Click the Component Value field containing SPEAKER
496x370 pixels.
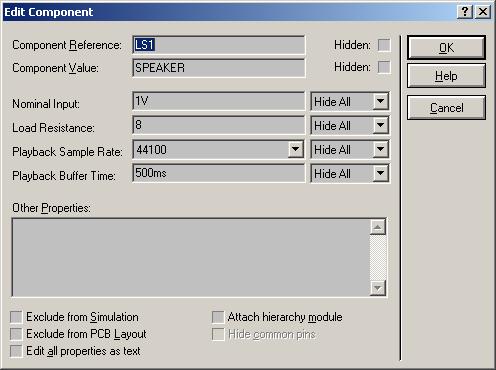[219, 68]
